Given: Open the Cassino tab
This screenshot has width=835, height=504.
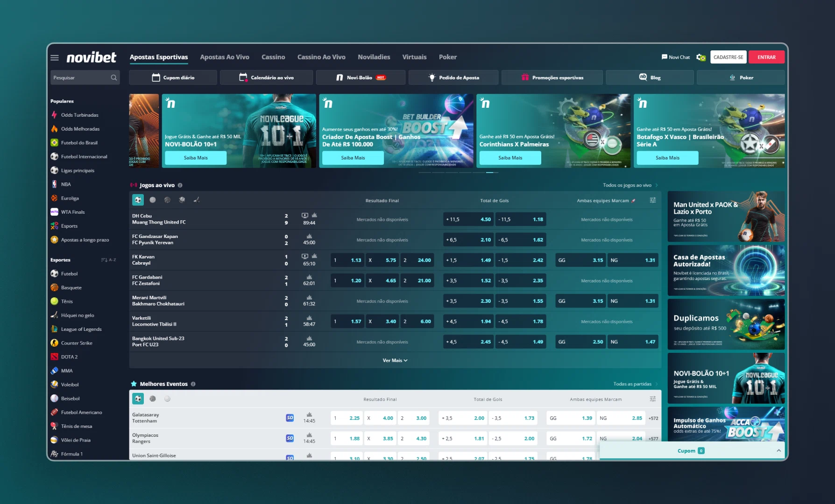Looking at the screenshot, I should 273,57.
